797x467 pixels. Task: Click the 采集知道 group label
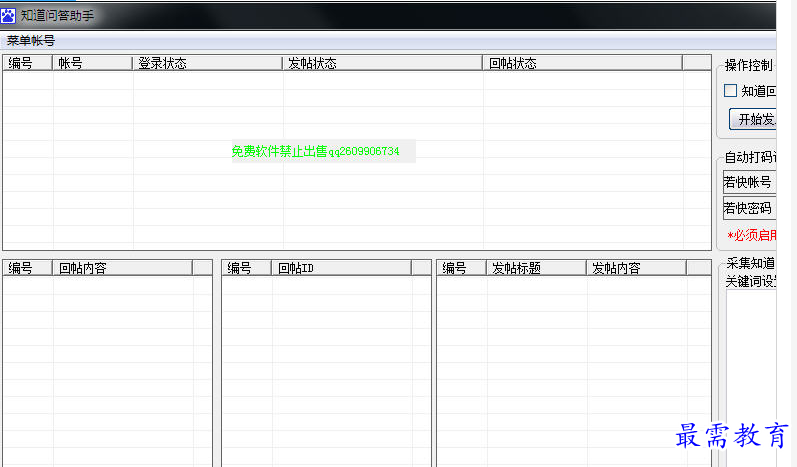click(x=750, y=263)
